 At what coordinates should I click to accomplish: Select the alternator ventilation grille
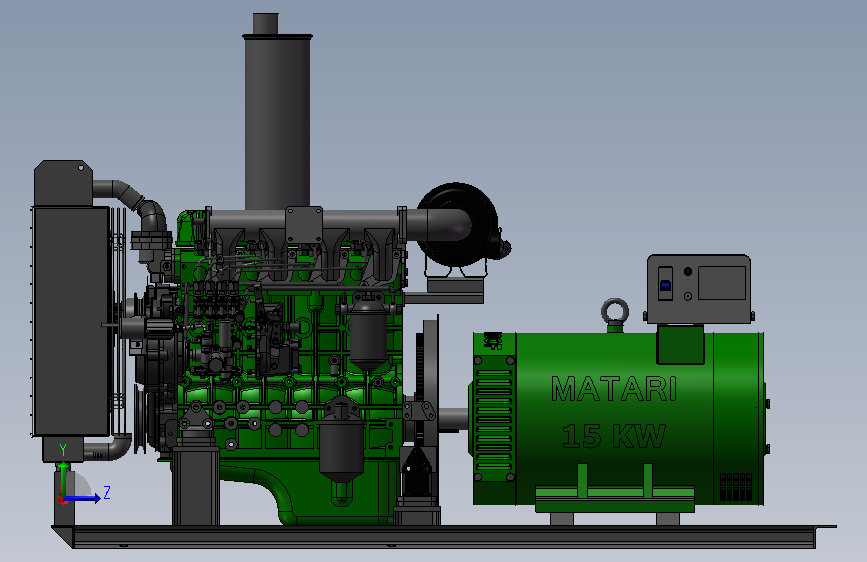493,419
